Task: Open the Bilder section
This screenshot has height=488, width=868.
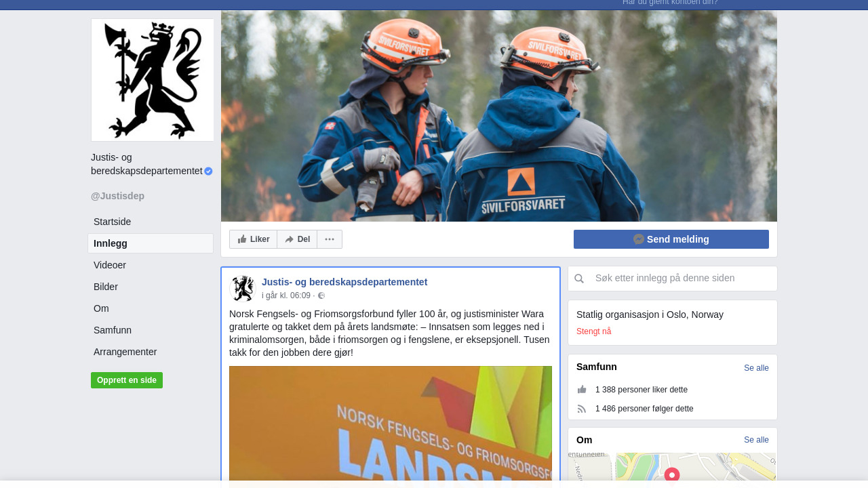Action: (x=106, y=287)
